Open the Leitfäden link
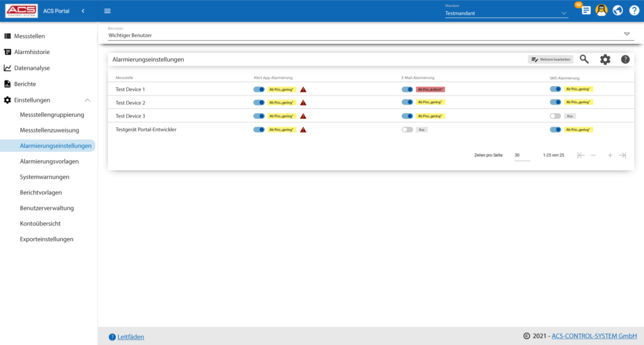Viewport: 644px width, 345px height. click(131, 337)
